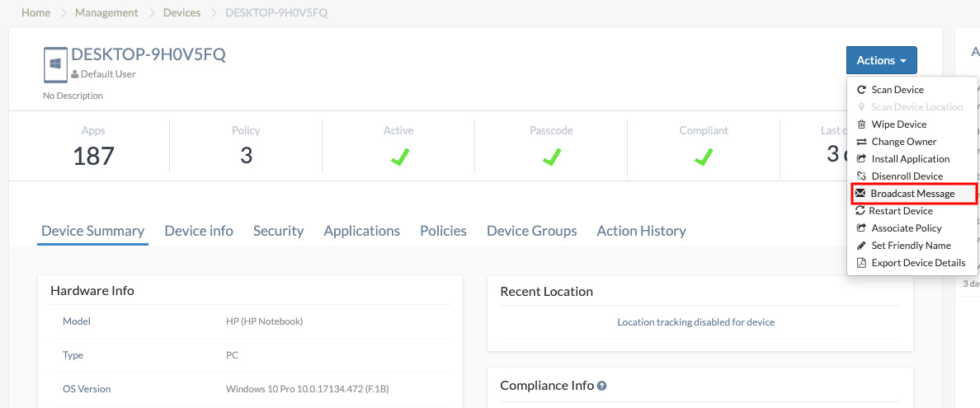Click the green check under Compliant
The image size is (980, 408).
click(x=704, y=157)
